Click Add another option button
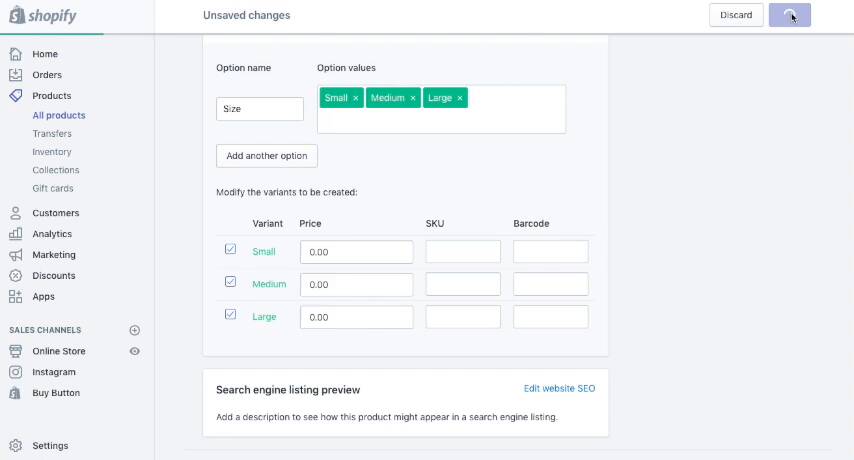 [x=267, y=156]
